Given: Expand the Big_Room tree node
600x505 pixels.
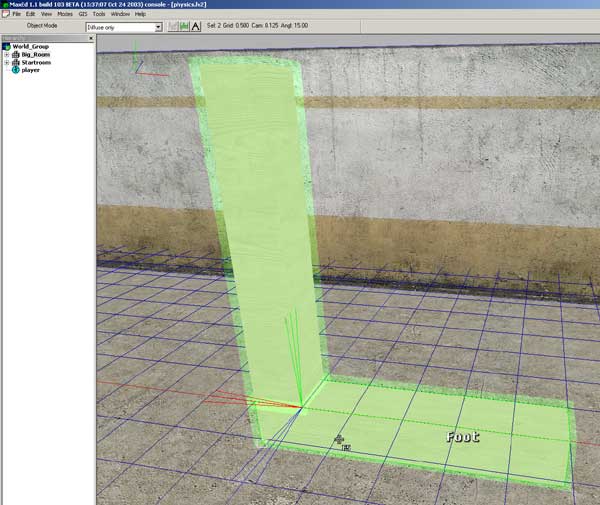Looking at the screenshot, I should point(7,54).
